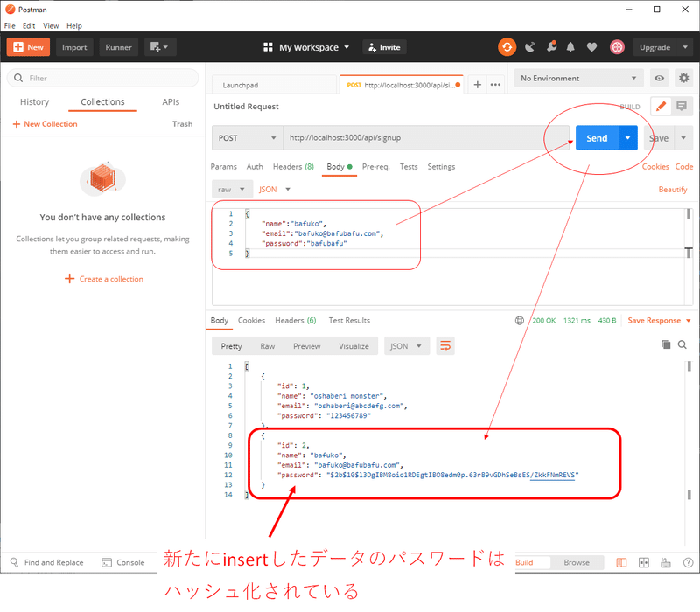Select Visualize response view
Image resolution: width=700 pixels, height=612 pixels.
353,346
